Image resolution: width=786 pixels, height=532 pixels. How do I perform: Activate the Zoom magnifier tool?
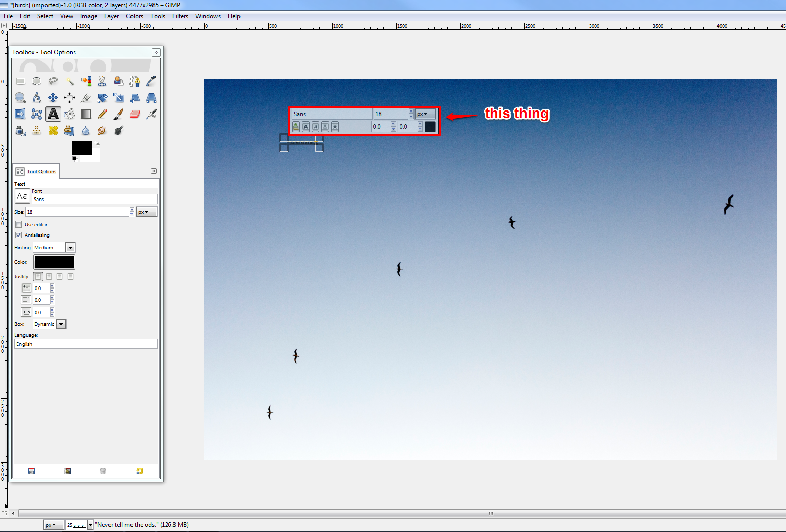20,98
